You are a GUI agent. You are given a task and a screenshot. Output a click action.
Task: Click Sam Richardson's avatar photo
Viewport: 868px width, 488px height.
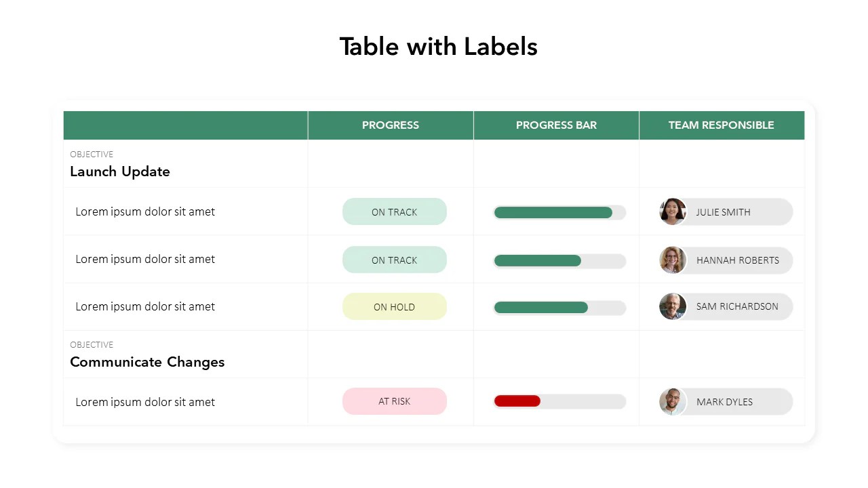pos(673,306)
